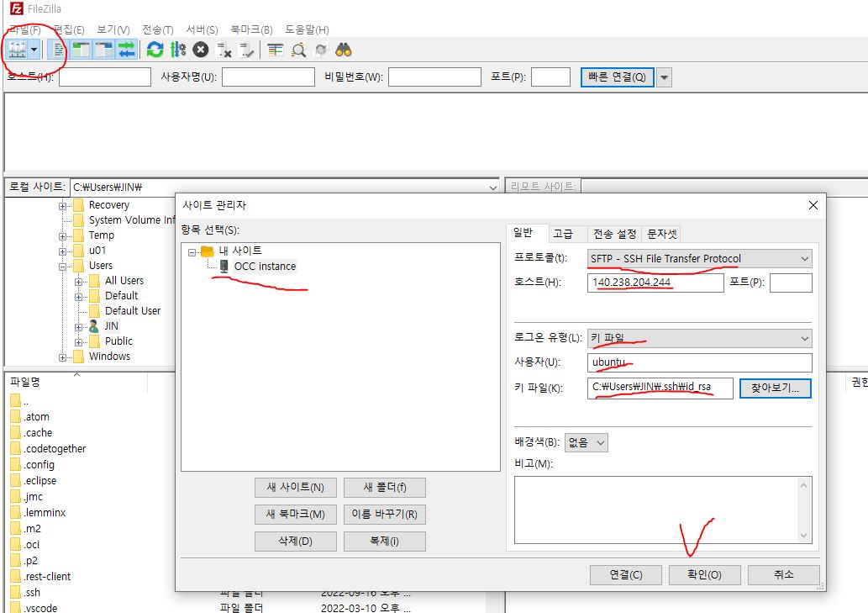Viewport: 868px width, 613px height.
Task: Open the 파일(F) menu
Action: tap(25, 30)
